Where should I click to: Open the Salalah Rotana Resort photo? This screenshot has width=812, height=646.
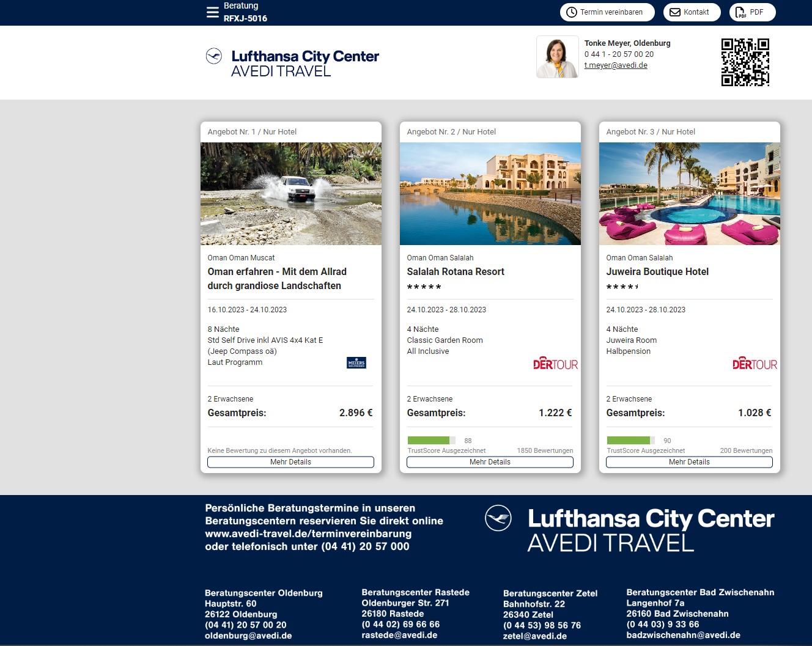click(490, 194)
